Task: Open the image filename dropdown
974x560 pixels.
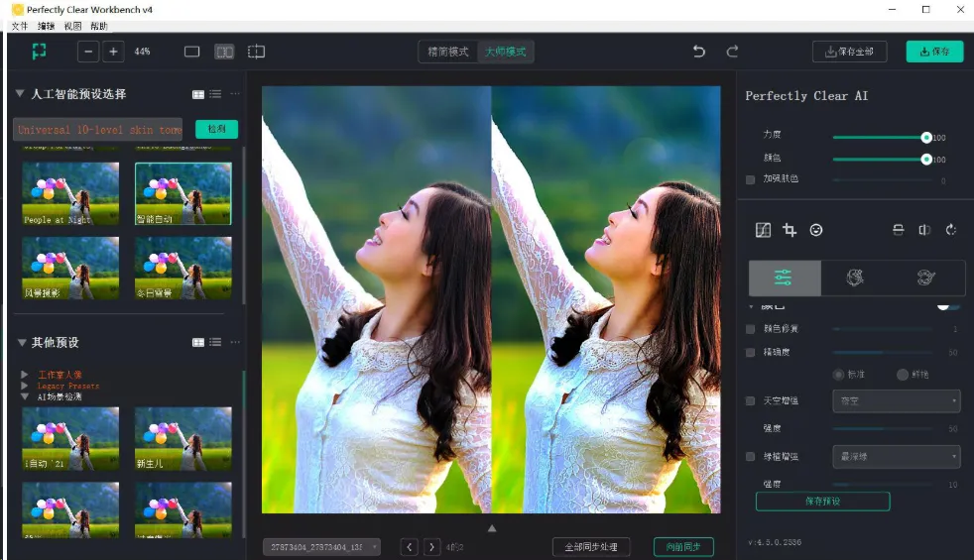Action: [321, 547]
